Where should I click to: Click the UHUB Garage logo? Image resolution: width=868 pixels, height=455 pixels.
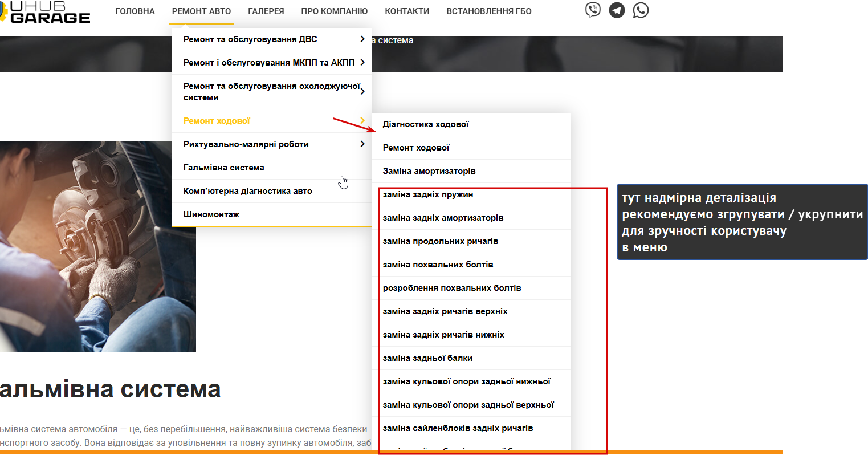click(45, 11)
